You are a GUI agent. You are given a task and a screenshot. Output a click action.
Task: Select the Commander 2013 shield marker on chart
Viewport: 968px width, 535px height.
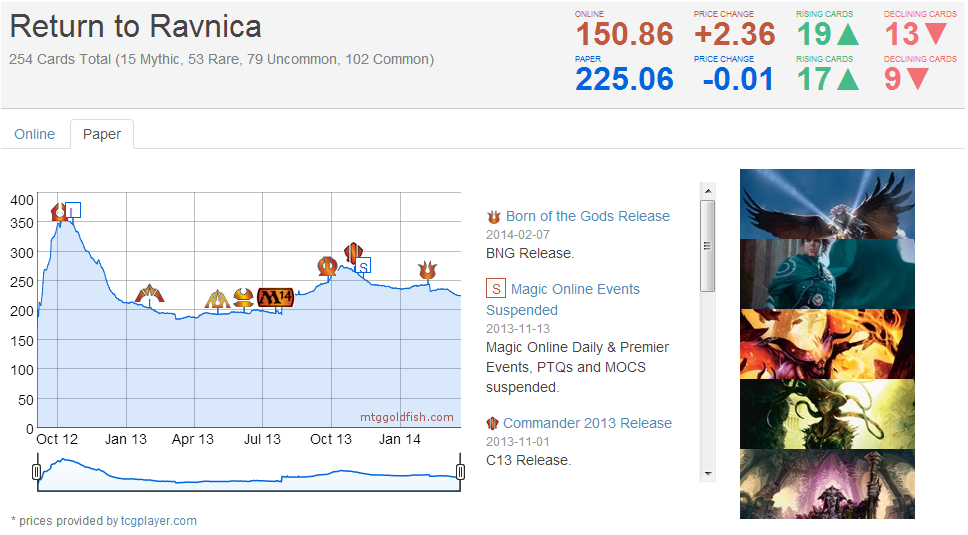tap(352, 252)
